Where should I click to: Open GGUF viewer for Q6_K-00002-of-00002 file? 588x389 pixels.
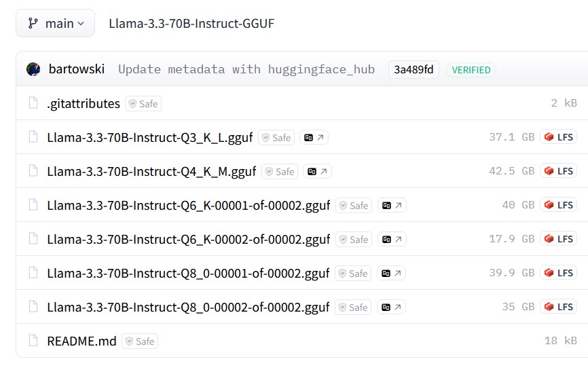392,240
